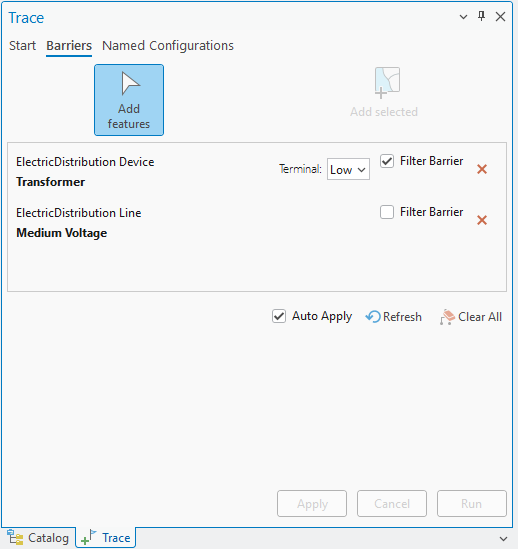Click the Add selected icon
This screenshot has height=549, width=518.
coord(387,83)
